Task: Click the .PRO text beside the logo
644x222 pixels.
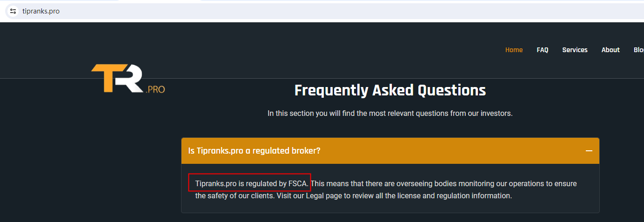Action: 155,89
